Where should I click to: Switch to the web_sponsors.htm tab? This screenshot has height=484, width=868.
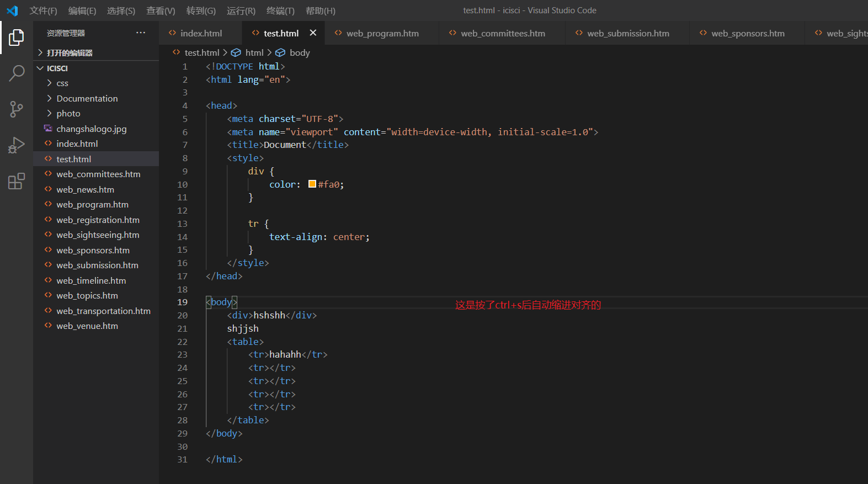pyautogui.click(x=747, y=33)
